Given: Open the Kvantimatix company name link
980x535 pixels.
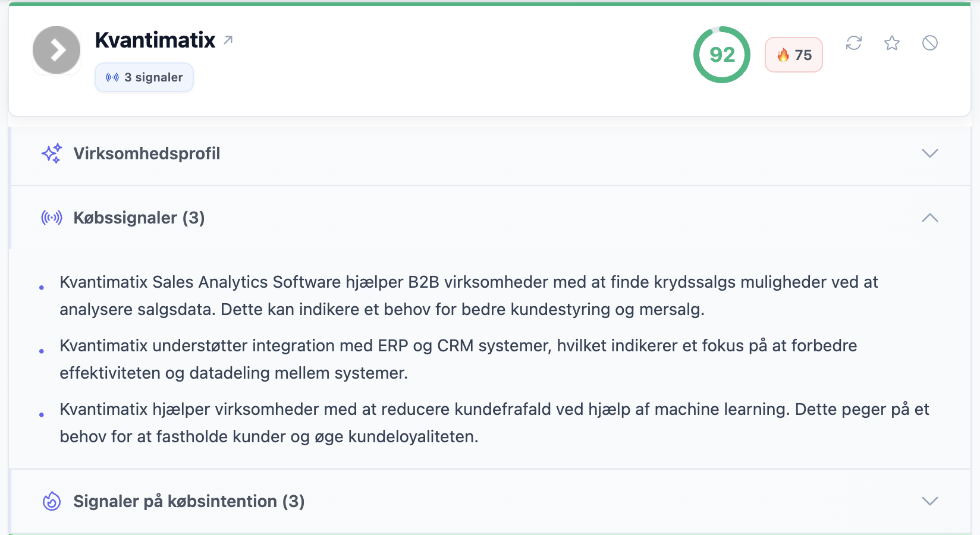Looking at the screenshot, I should [156, 40].
